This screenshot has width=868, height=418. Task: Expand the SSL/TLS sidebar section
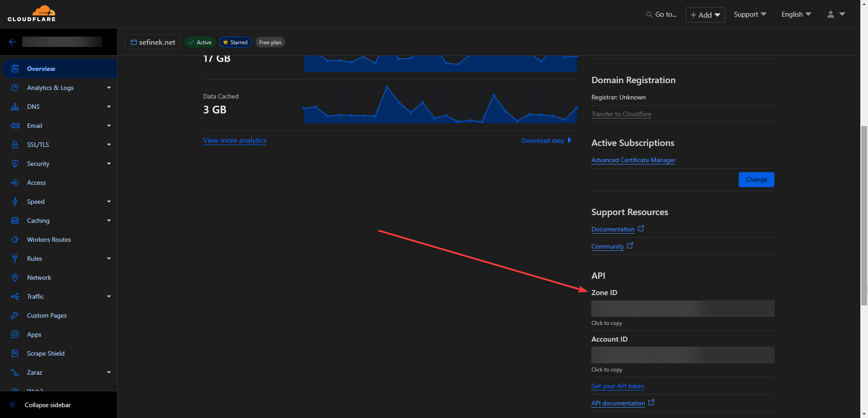[x=108, y=145]
